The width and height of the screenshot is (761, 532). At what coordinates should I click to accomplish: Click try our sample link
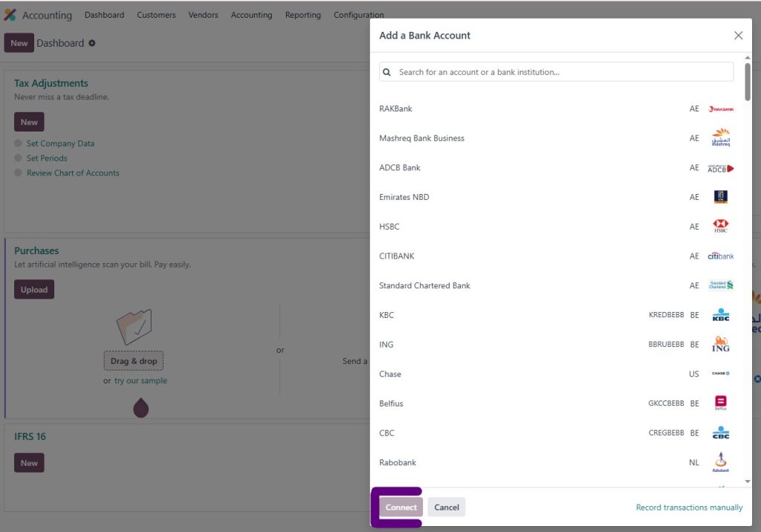[x=140, y=380]
